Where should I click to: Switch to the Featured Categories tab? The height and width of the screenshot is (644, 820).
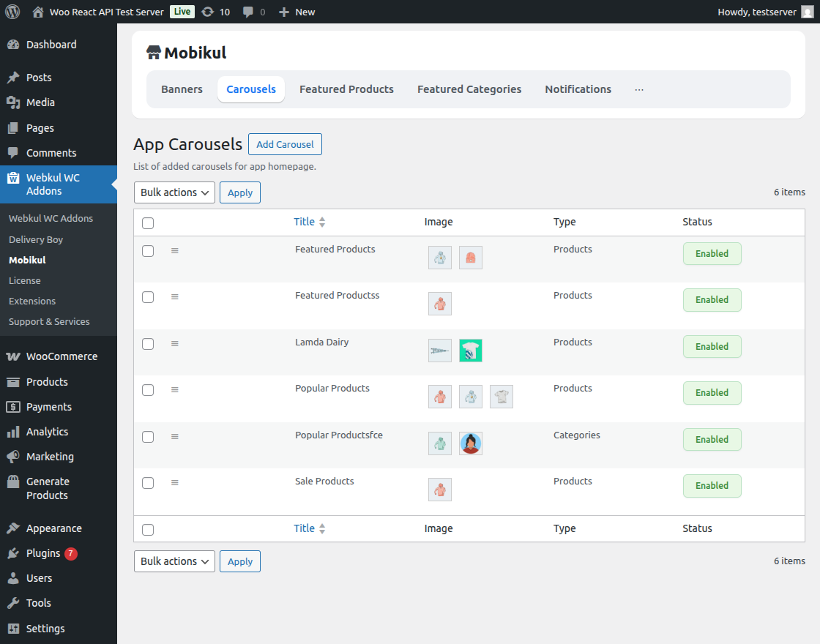[469, 89]
